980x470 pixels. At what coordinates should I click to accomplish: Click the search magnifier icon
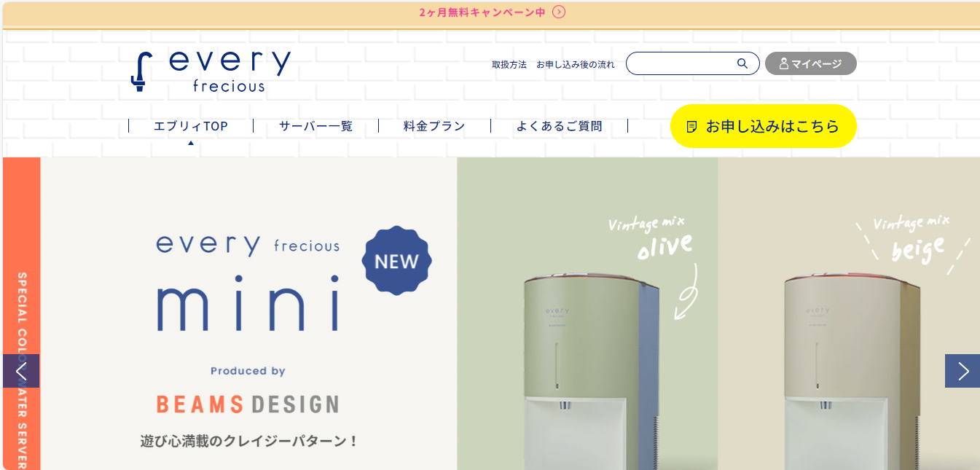click(742, 63)
